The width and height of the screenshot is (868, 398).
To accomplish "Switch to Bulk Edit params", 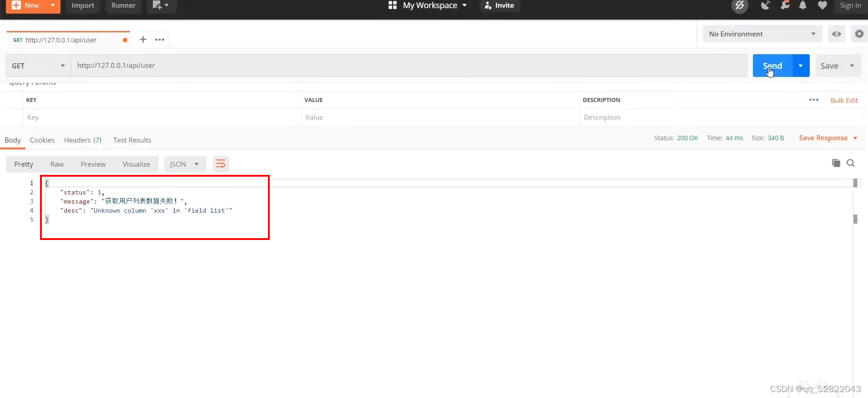I will [844, 100].
